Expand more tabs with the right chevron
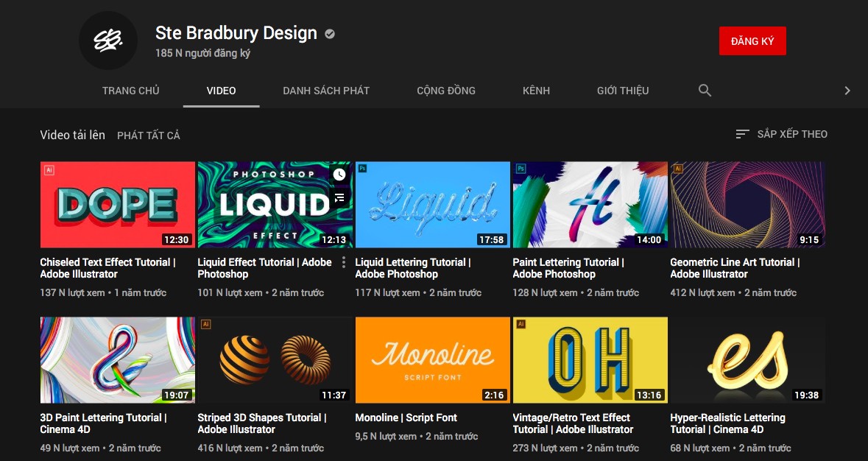 tap(847, 90)
